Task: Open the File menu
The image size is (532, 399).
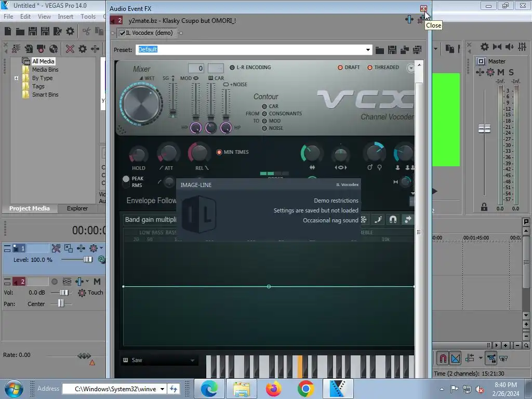Action: (8, 16)
